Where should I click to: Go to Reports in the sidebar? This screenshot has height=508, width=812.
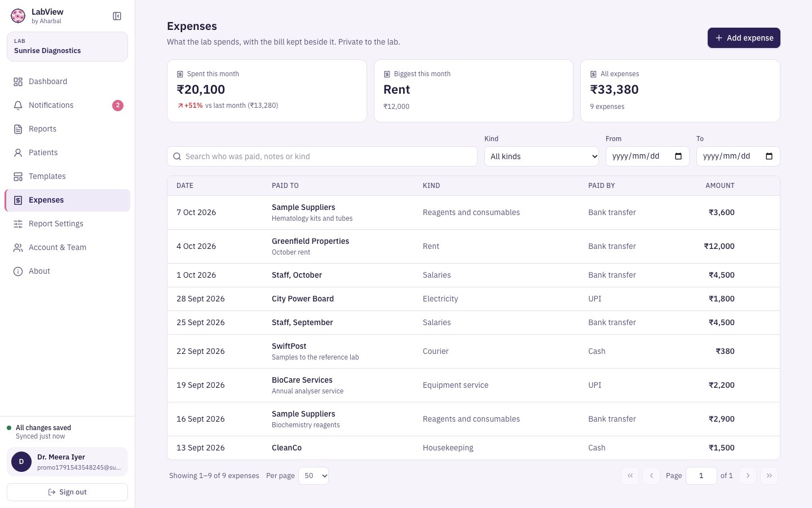click(67, 129)
